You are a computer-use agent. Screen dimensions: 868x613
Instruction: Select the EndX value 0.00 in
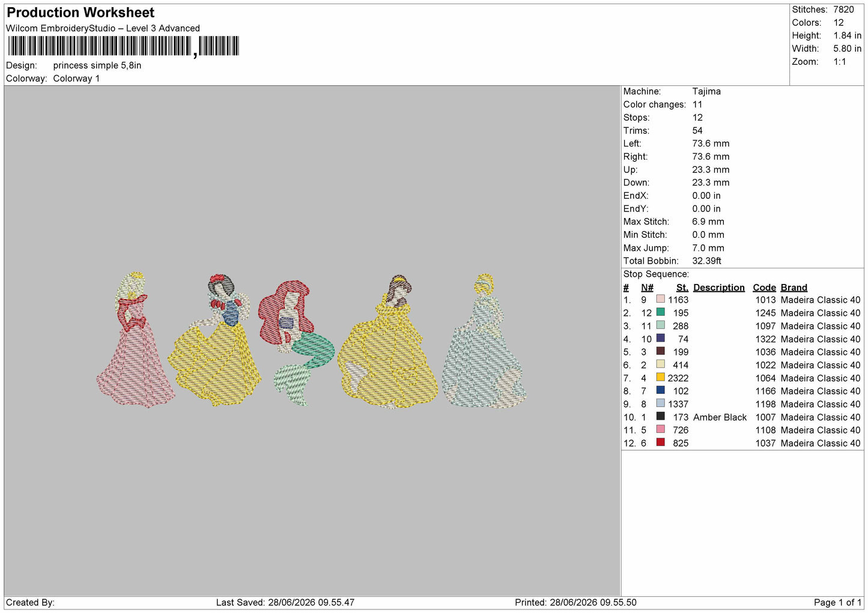706,196
